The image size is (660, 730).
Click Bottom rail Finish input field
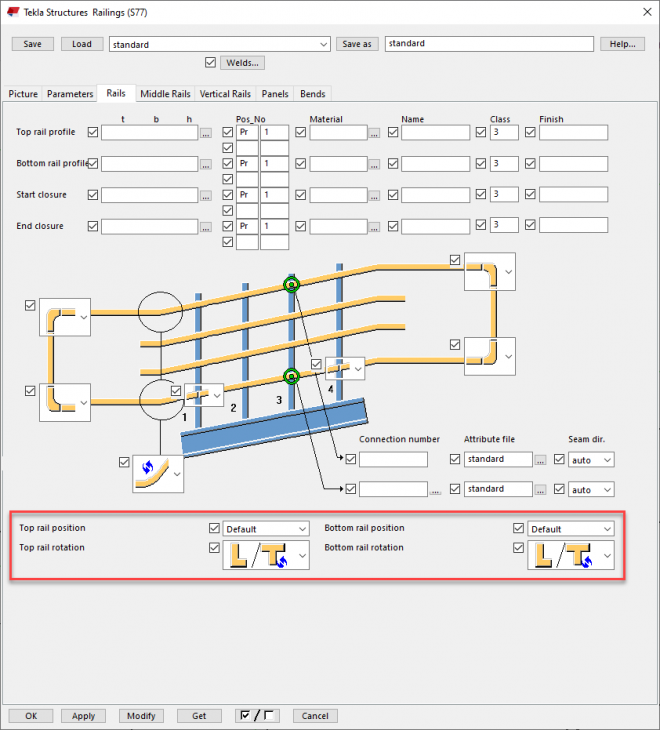pyautogui.click(x=573, y=163)
